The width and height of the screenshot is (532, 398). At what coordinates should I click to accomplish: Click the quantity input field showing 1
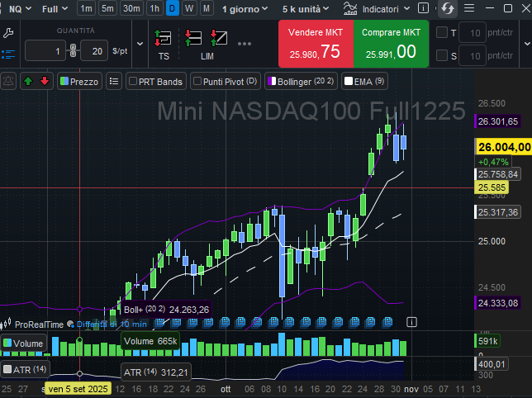click(x=45, y=51)
